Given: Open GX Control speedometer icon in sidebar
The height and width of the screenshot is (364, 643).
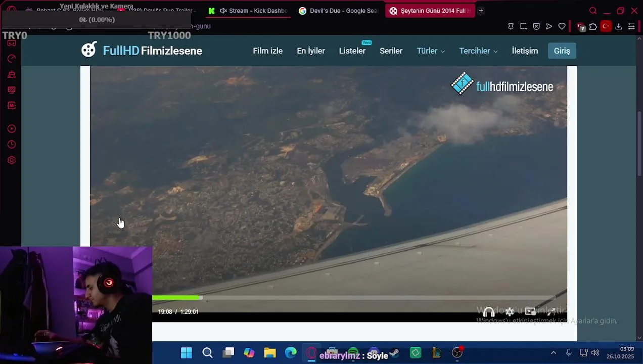Looking at the screenshot, I should 12,59.
